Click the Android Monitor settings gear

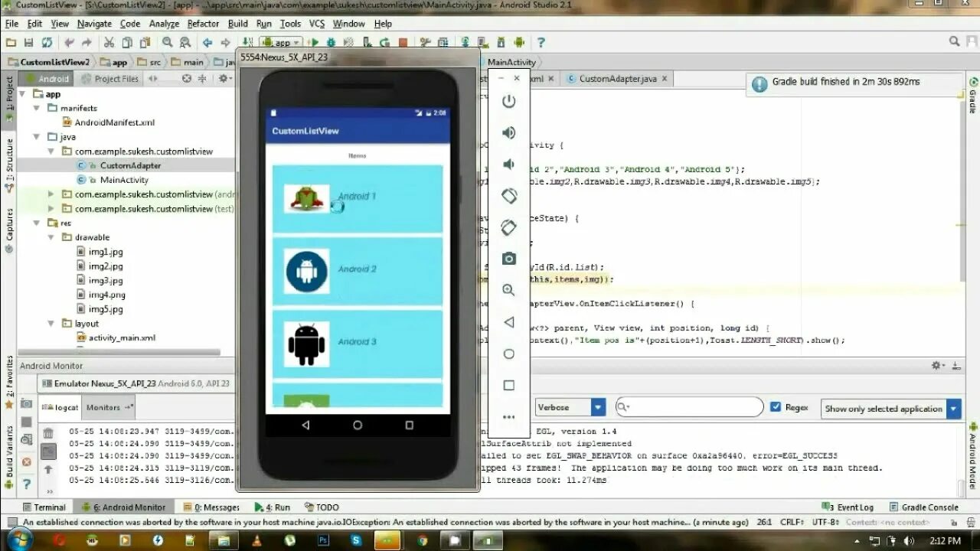click(937, 366)
